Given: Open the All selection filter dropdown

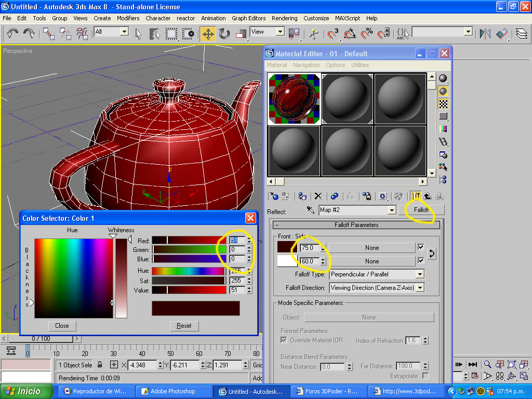Looking at the screenshot, I should [125, 32].
